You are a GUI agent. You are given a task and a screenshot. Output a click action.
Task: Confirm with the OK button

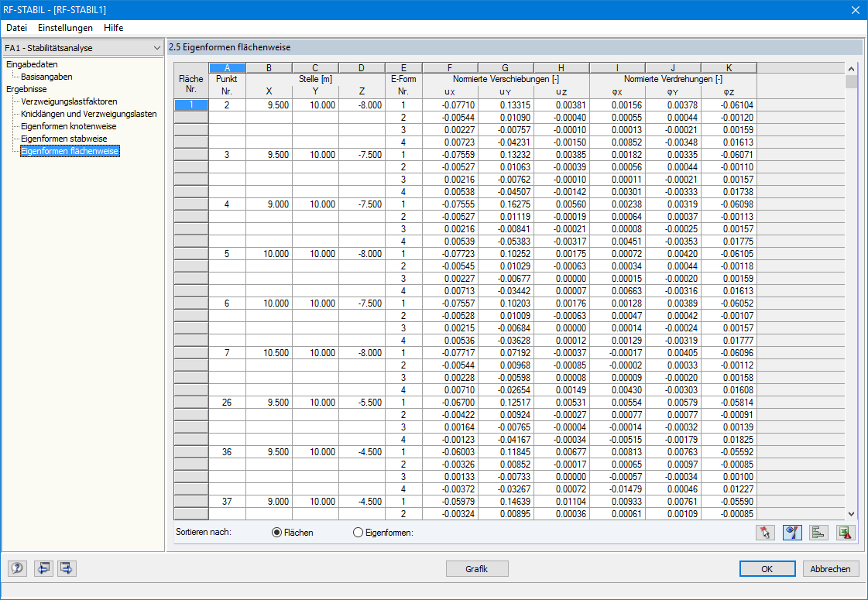coord(767,568)
